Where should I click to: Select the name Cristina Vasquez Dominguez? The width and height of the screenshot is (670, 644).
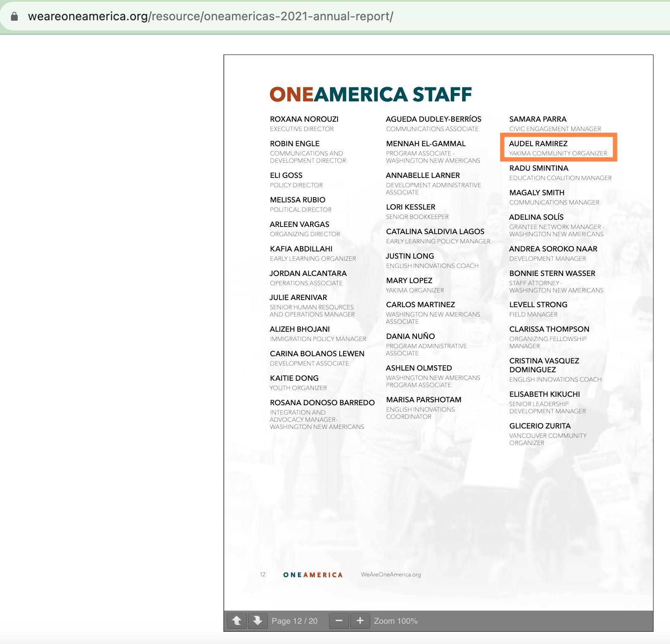[544, 365]
